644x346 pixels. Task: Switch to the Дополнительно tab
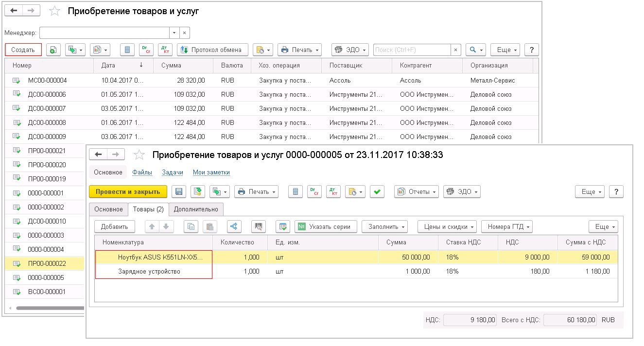click(x=196, y=209)
